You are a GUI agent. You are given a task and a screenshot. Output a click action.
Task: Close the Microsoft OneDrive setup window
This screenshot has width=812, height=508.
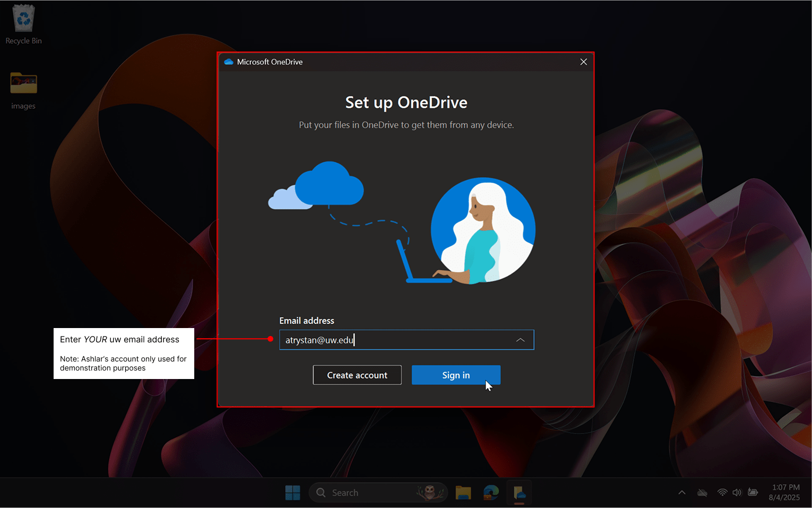(x=583, y=62)
